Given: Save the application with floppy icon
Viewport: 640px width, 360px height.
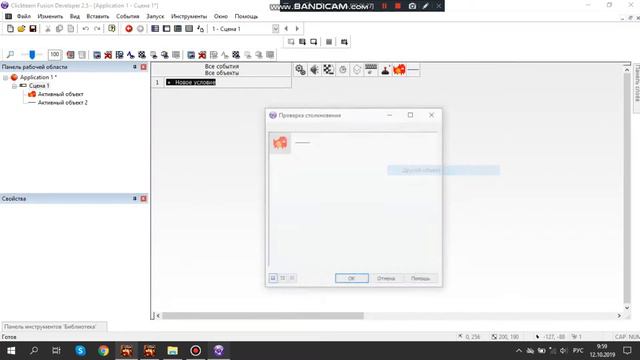Looking at the screenshot, I should coord(33,29).
